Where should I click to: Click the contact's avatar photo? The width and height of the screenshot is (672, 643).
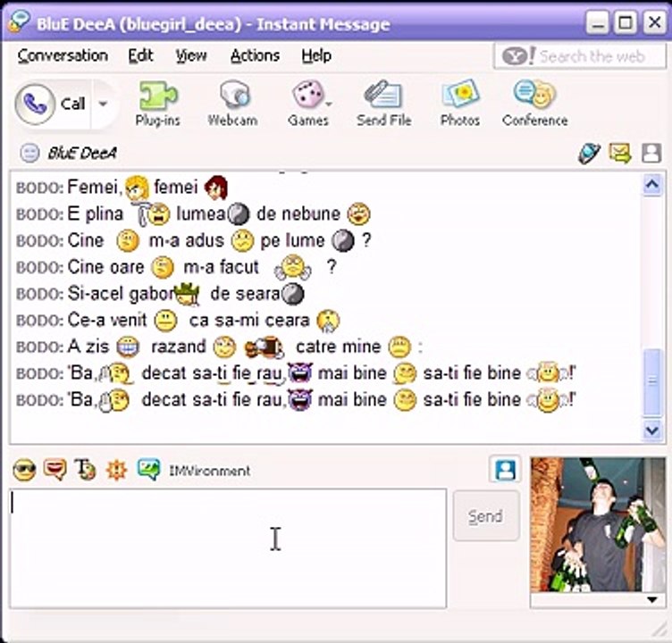click(x=599, y=525)
